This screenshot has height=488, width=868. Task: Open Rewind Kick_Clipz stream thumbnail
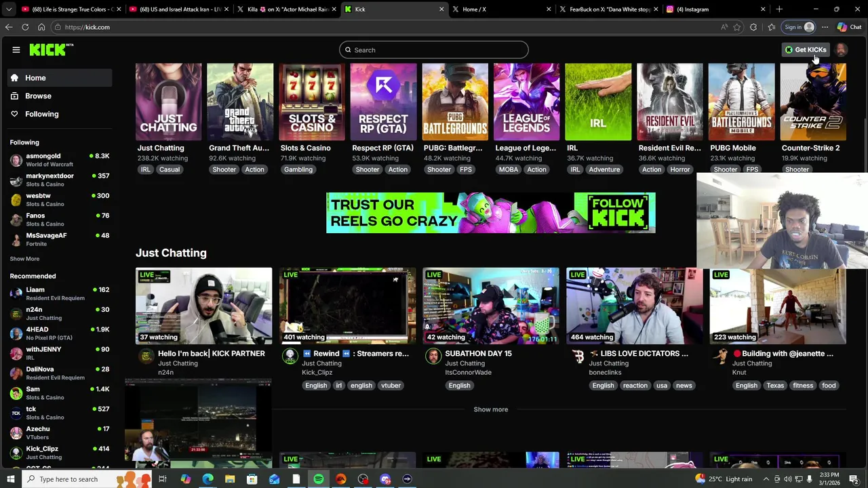point(347,306)
